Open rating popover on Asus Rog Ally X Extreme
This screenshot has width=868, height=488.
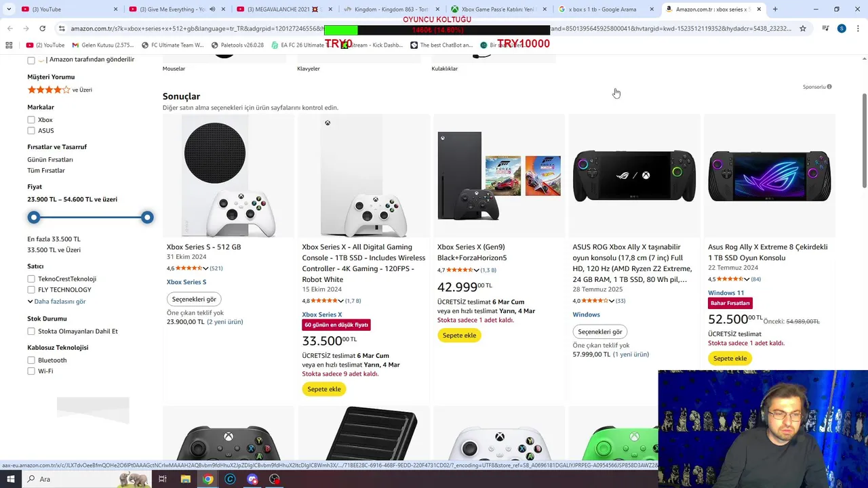tap(747, 279)
